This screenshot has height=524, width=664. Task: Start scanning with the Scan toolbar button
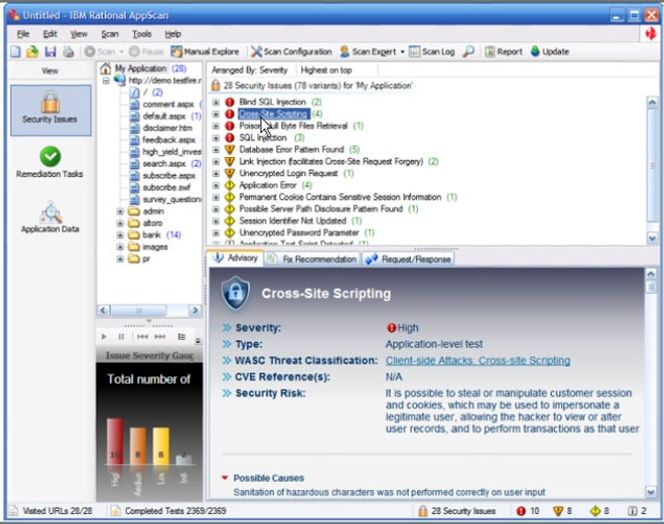100,52
